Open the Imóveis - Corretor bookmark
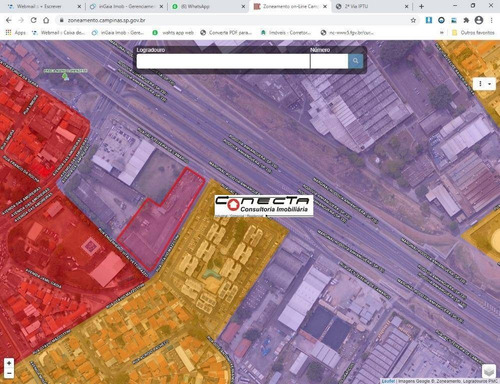The height and width of the screenshot is (384, 500). click(286, 33)
